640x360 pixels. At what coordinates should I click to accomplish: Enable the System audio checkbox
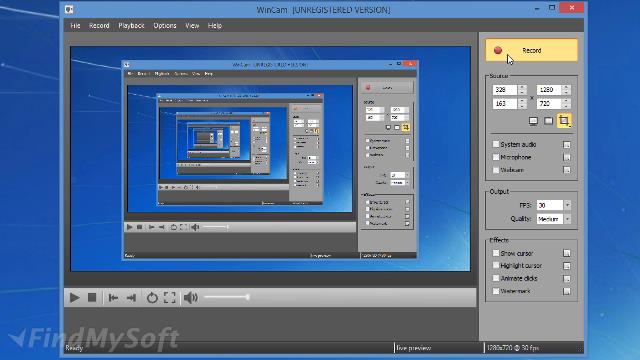pos(496,144)
